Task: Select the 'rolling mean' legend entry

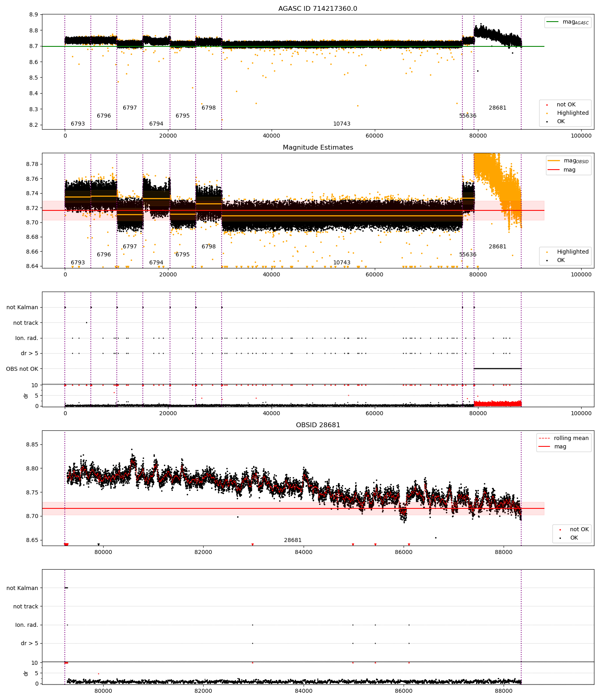Action: pyautogui.click(x=564, y=438)
